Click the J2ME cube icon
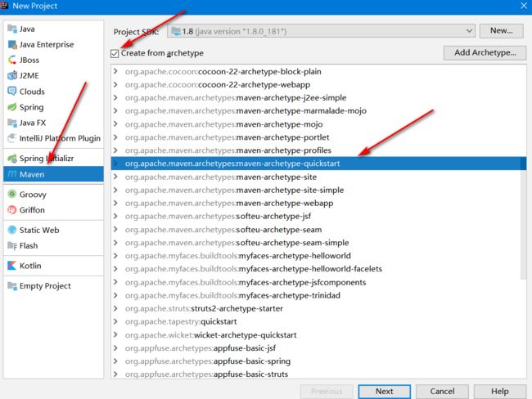The image size is (532, 399). click(12, 75)
